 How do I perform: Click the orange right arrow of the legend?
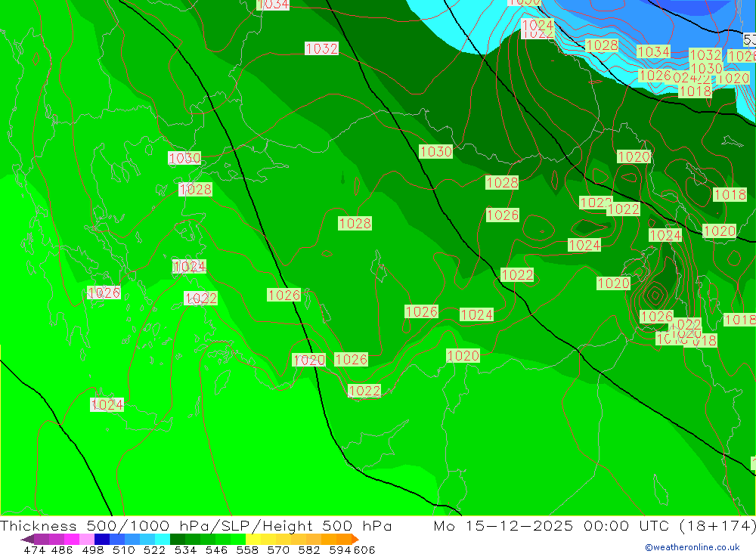point(355,539)
